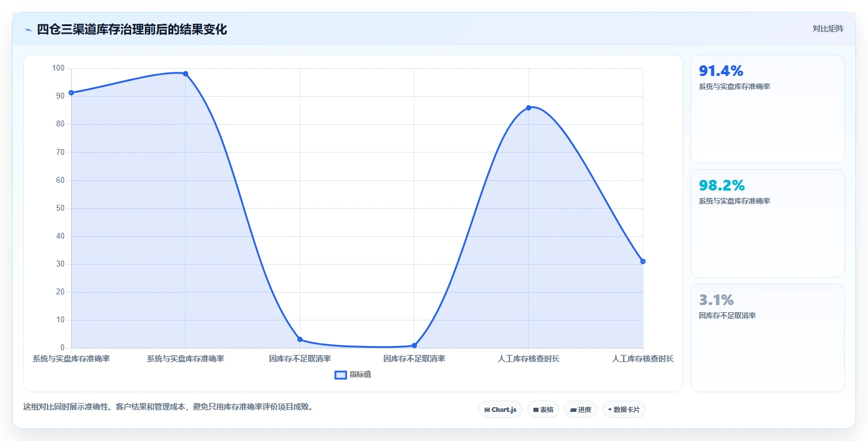Click the lightning icon beside the title
This screenshot has width=868, height=441.
click(x=28, y=30)
